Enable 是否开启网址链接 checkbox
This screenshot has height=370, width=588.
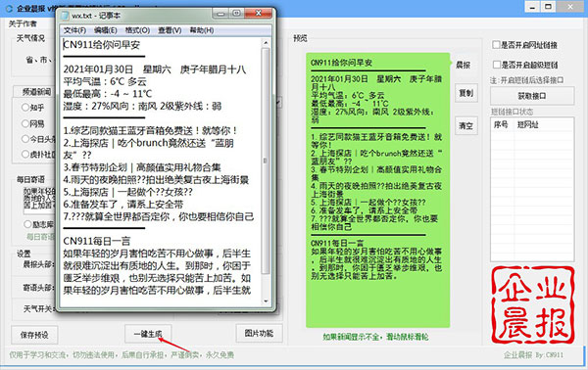(x=497, y=45)
